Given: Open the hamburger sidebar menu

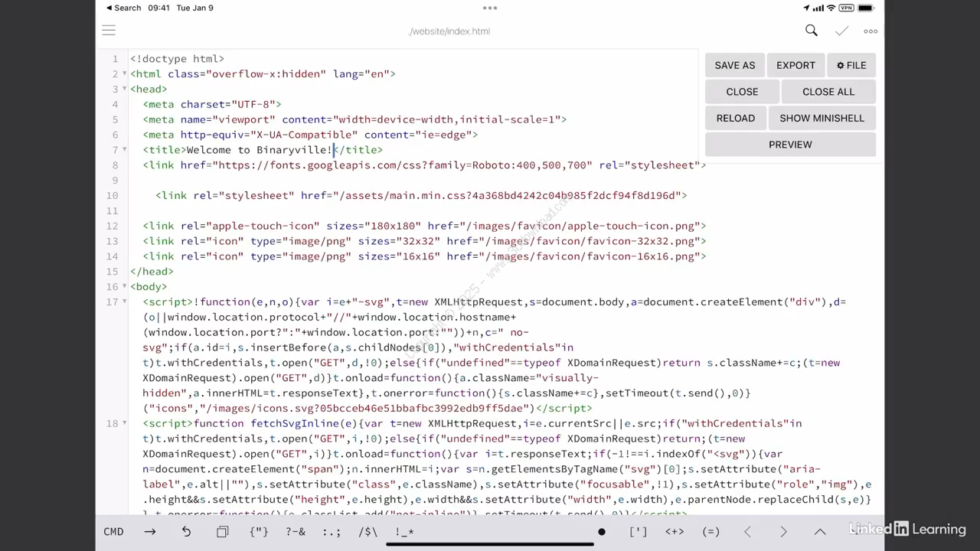Looking at the screenshot, I should (x=109, y=31).
